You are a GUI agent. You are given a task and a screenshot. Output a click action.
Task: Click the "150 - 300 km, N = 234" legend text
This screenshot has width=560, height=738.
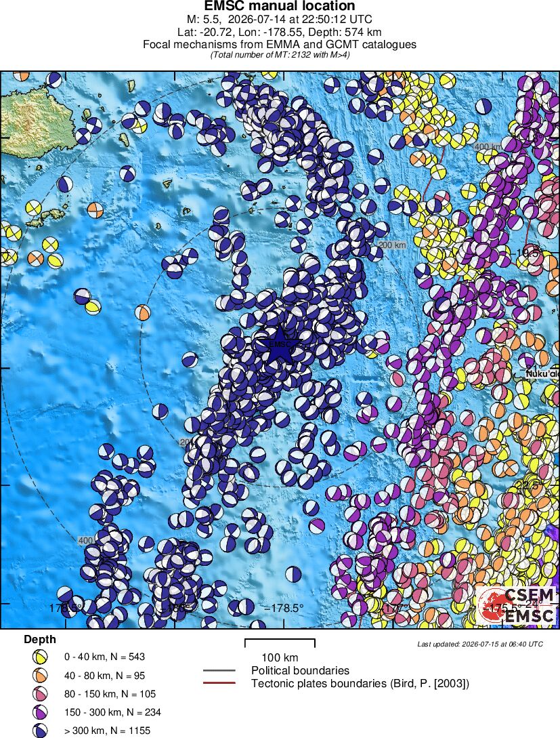[x=112, y=712]
